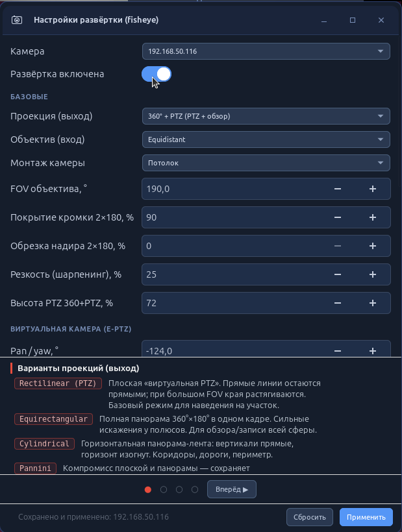Viewport: 402px width, 532px height.
Task: Select the second page indicator dot
Action: [x=164, y=490]
